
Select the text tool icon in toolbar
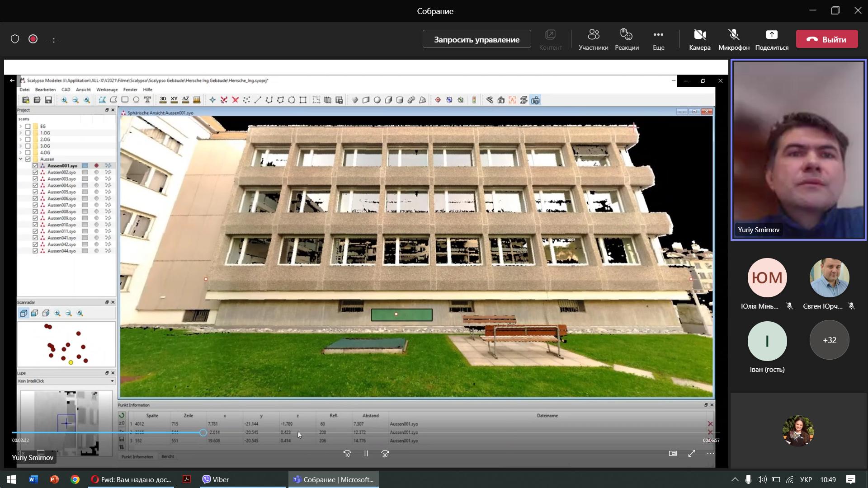click(x=147, y=100)
